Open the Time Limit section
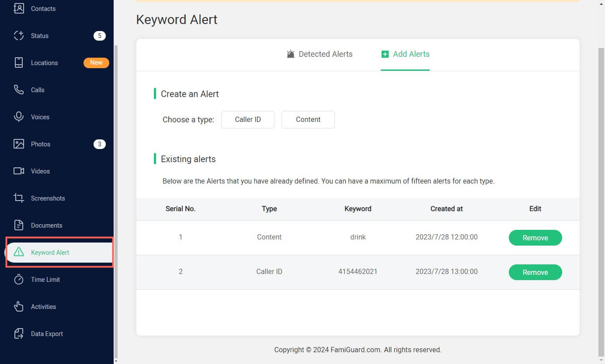This screenshot has height=364, width=605. 45,280
